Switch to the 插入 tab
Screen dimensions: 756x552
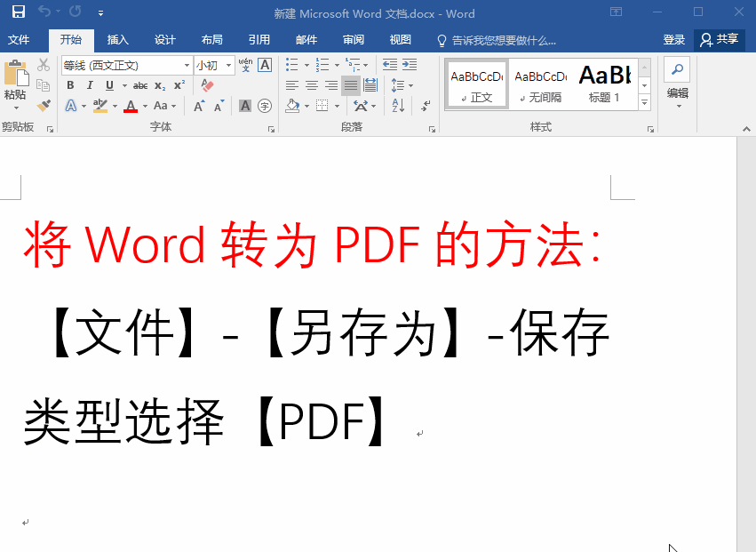click(117, 40)
